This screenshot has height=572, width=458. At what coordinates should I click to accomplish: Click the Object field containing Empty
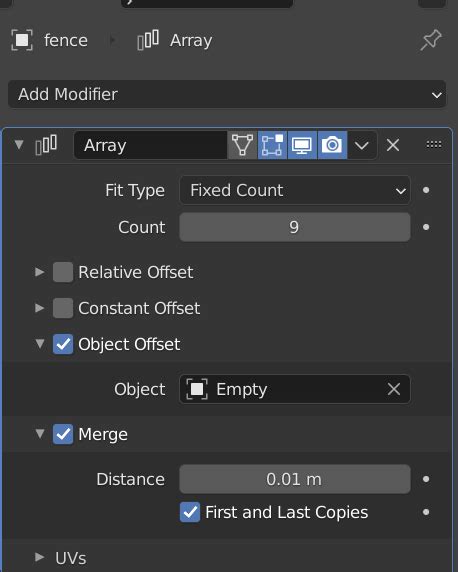click(295, 389)
